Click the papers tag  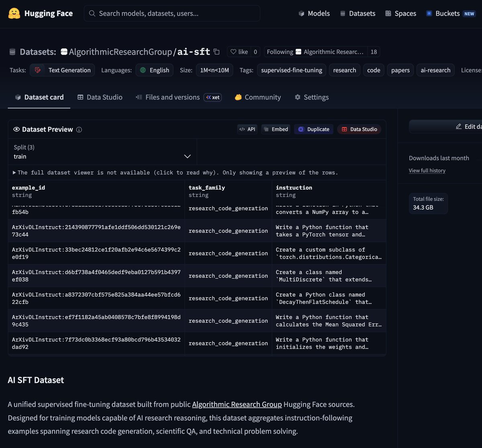(400, 70)
